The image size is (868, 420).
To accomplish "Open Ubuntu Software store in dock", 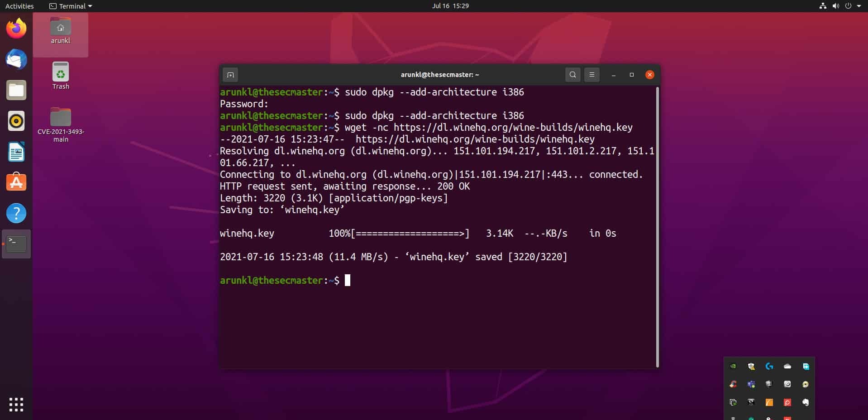I will (16, 182).
